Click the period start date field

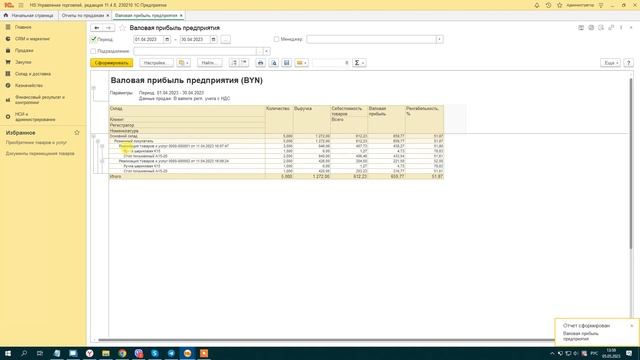(x=149, y=40)
